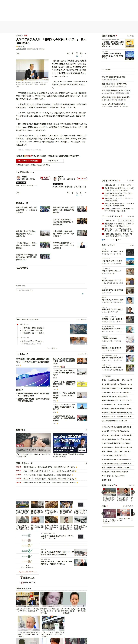The width and height of the screenshot is (138, 644).
Task: Follow author 上野創
Action: point(45,178)
